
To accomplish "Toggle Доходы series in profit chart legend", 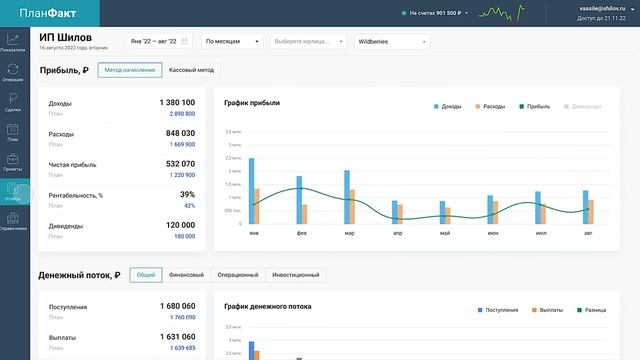I will tap(447, 107).
